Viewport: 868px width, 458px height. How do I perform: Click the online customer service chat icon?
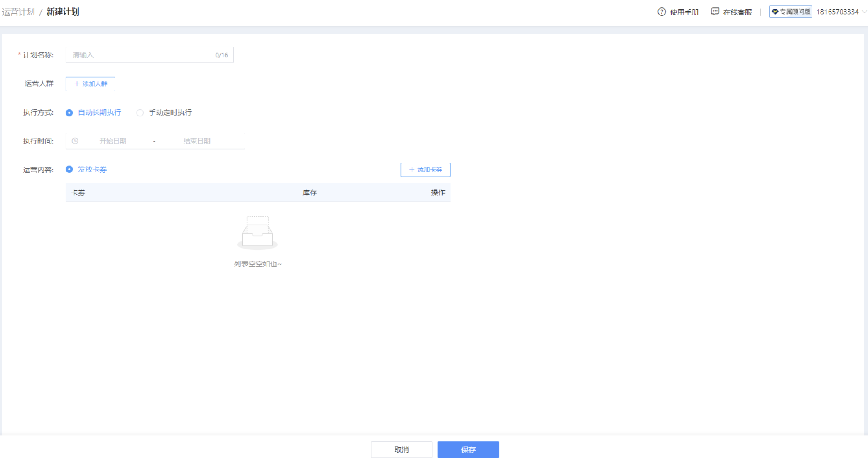pos(715,12)
